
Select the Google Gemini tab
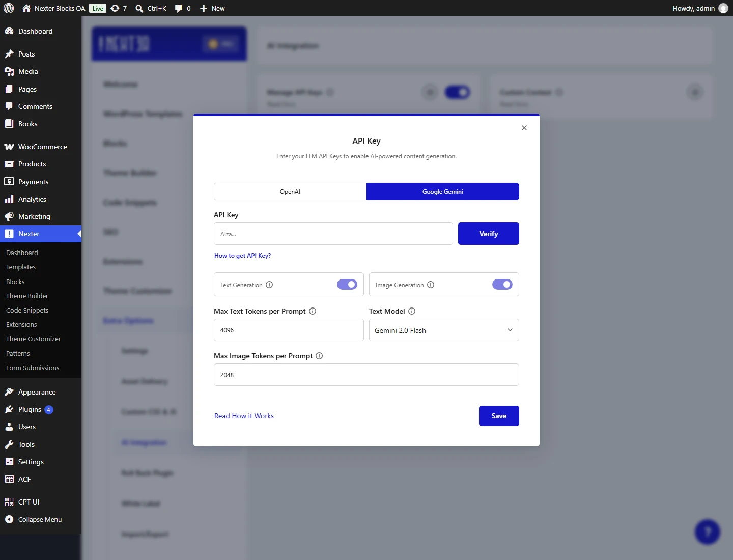point(443,191)
